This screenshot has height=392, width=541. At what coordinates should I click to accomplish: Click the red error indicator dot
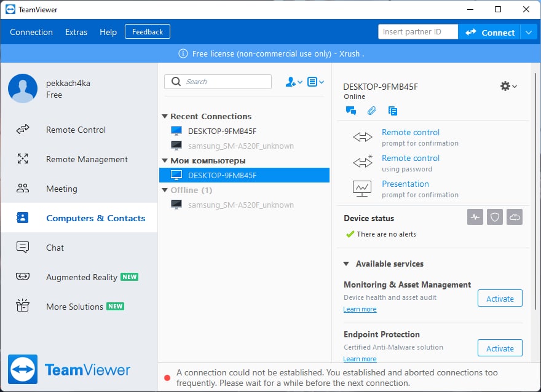(167, 378)
